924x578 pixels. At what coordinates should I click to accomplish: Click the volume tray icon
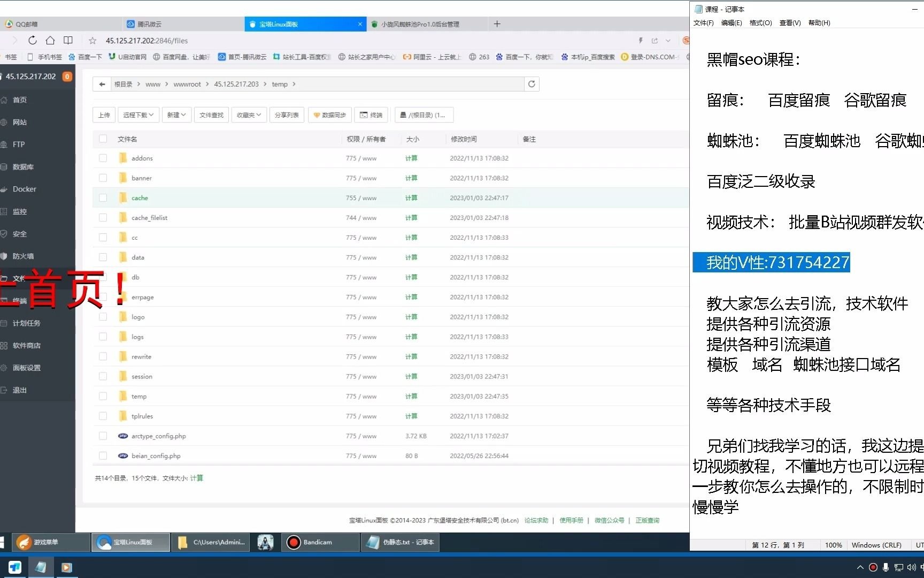[x=911, y=567]
